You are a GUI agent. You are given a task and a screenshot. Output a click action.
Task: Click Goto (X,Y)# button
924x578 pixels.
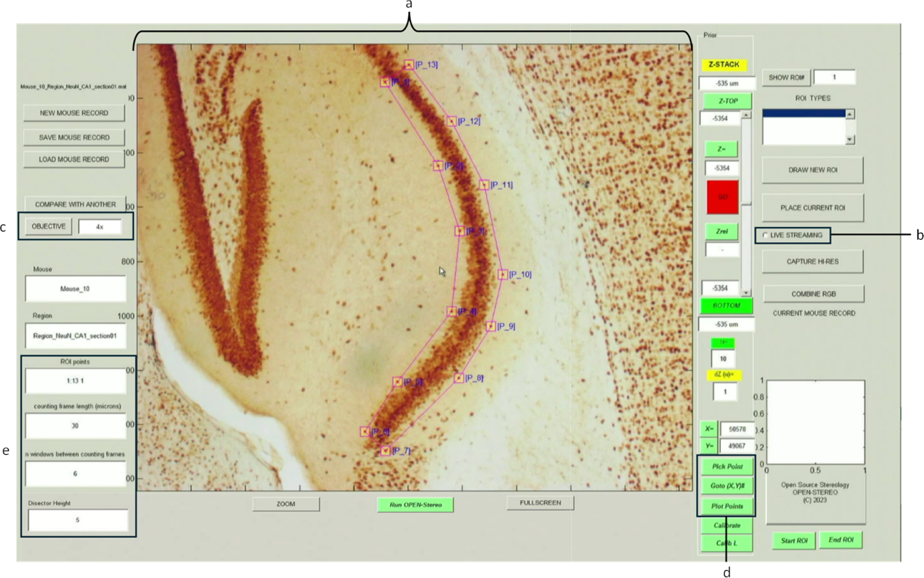pos(727,486)
